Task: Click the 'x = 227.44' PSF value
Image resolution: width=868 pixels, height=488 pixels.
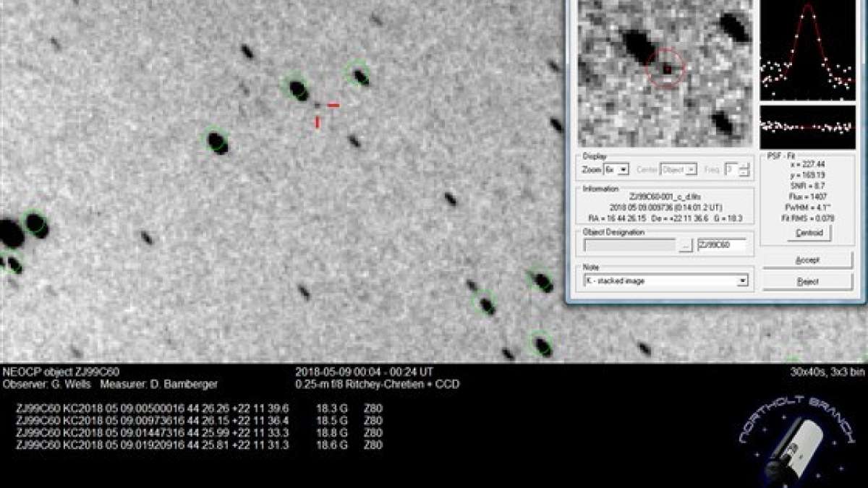Action: pyautogui.click(x=808, y=165)
